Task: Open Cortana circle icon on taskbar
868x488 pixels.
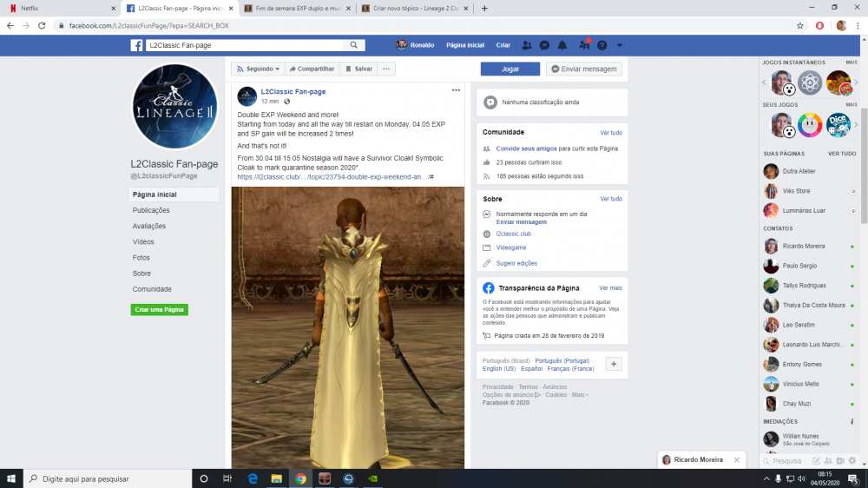Action: pyautogui.click(x=204, y=478)
